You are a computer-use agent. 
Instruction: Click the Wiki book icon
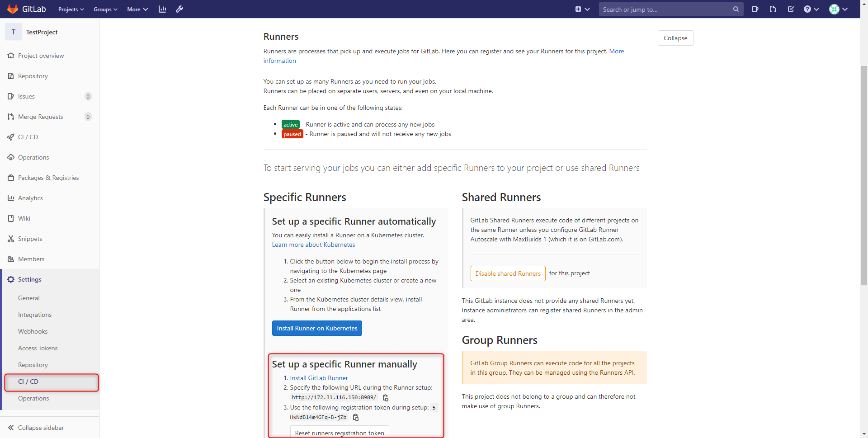pos(11,218)
